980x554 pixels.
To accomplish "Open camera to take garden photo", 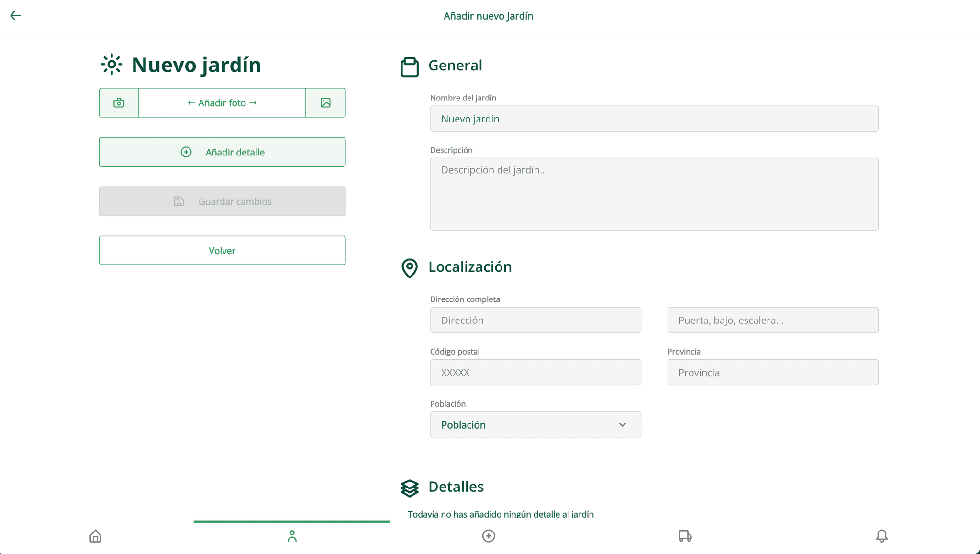I will click(119, 103).
